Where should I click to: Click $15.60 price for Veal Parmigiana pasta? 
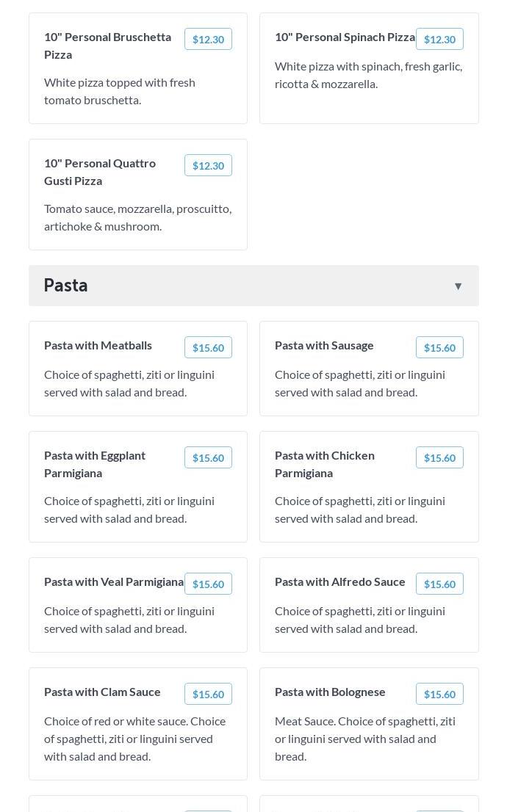[x=208, y=584]
